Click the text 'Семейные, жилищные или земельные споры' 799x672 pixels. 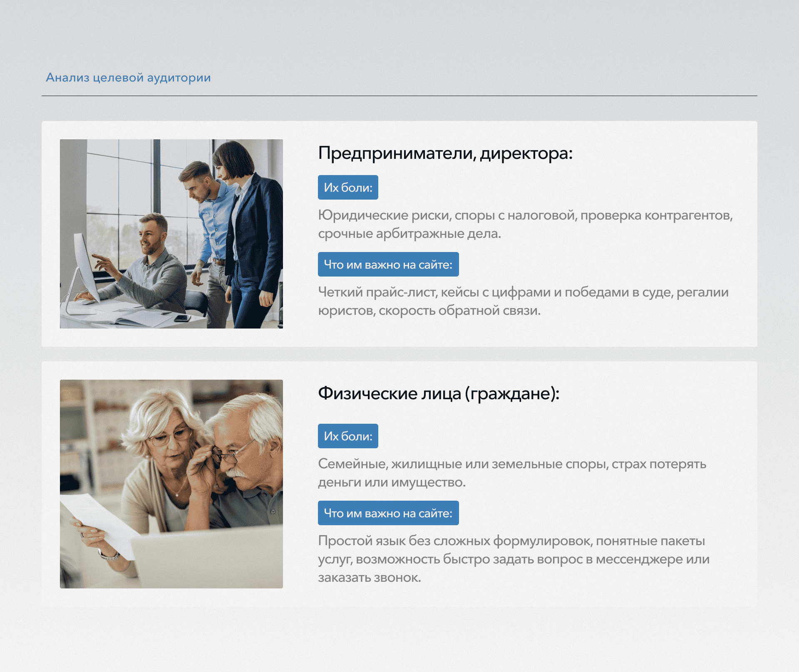click(x=463, y=464)
